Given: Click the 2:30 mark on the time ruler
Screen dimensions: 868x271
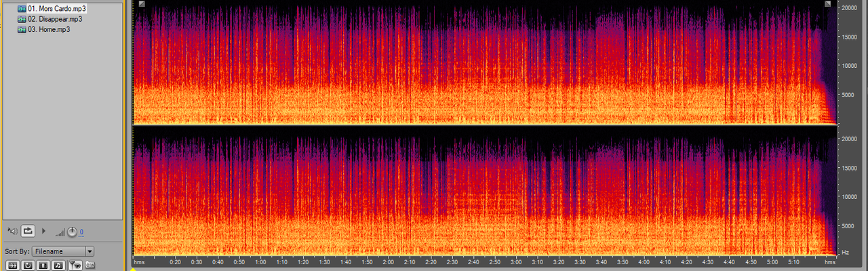Looking at the screenshot, I should coord(452,262).
